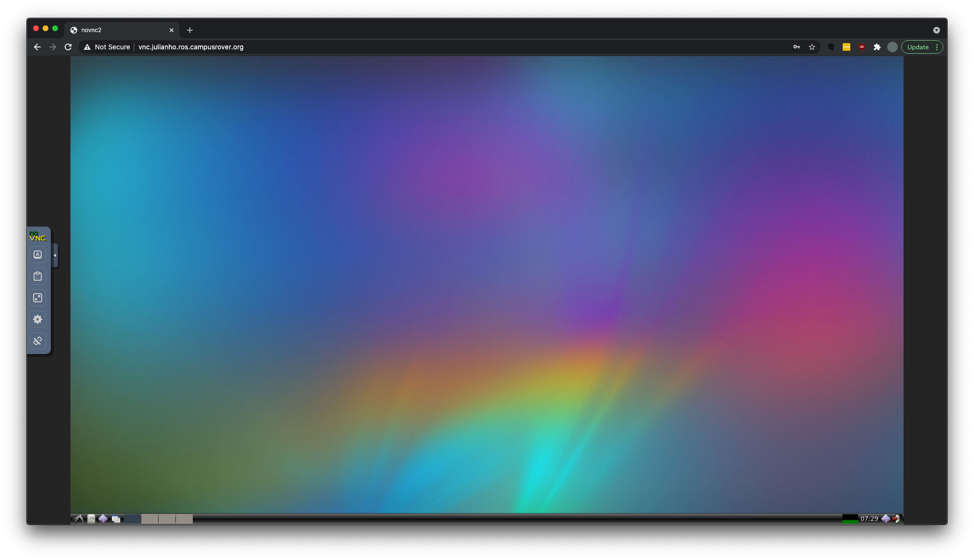Click the yellow extension icon
The height and width of the screenshot is (560, 974).
pos(846,47)
